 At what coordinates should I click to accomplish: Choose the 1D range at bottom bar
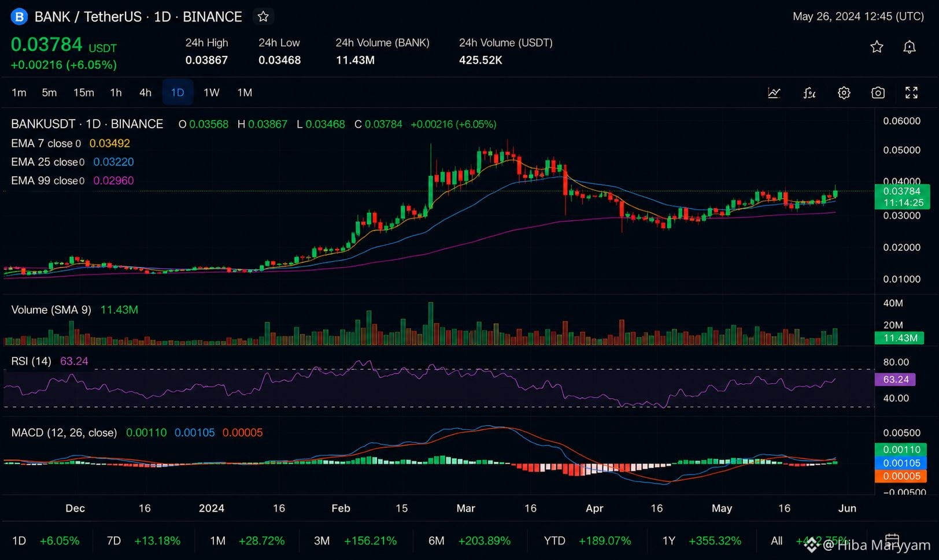(46, 541)
